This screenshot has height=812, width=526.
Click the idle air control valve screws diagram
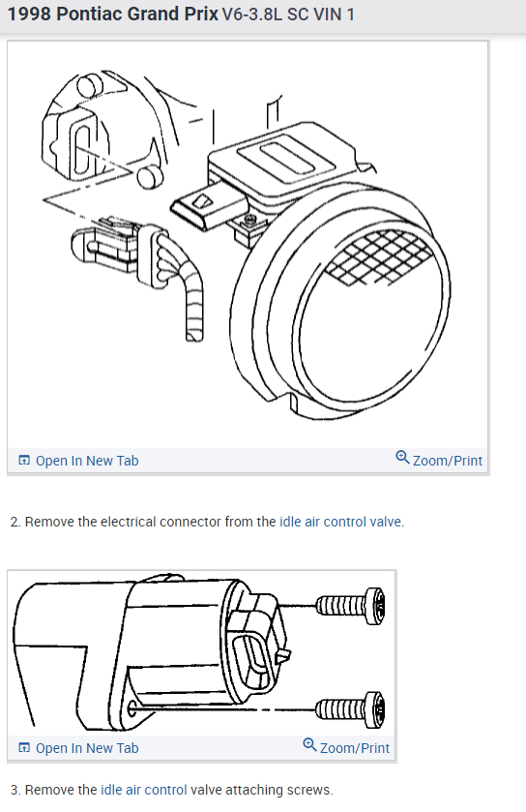click(202, 653)
